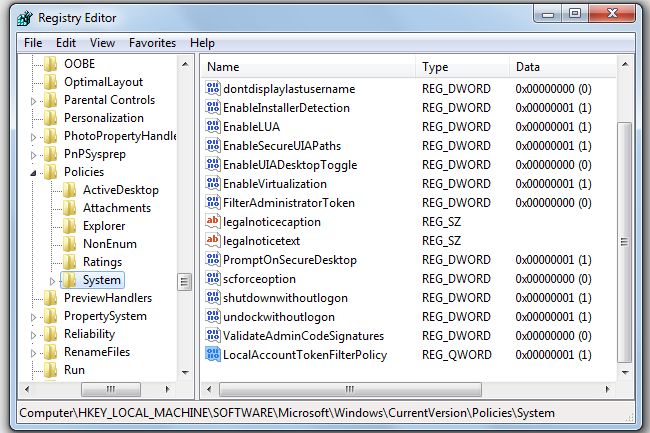Click values pane scroll right arrow
The height and width of the screenshot is (433, 650).
[x=608, y=389]
